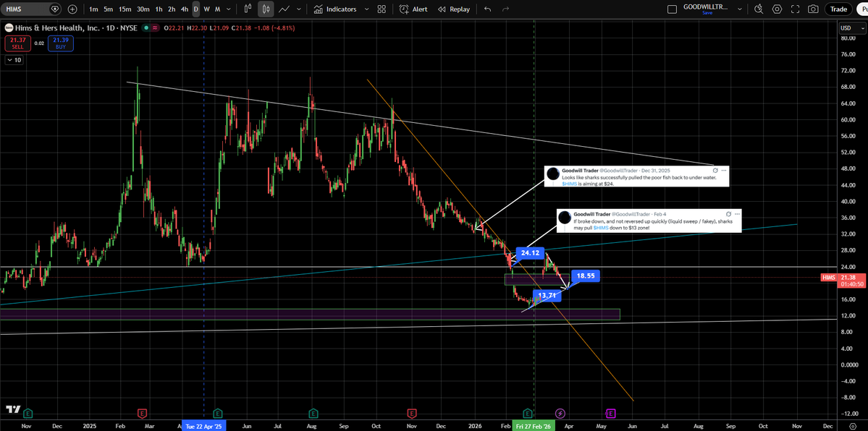Take a snapshot with the camera icon
Image resolution: width=868 pixels, height=431 pixels.
pyautogui.click(x=813, y=9)
